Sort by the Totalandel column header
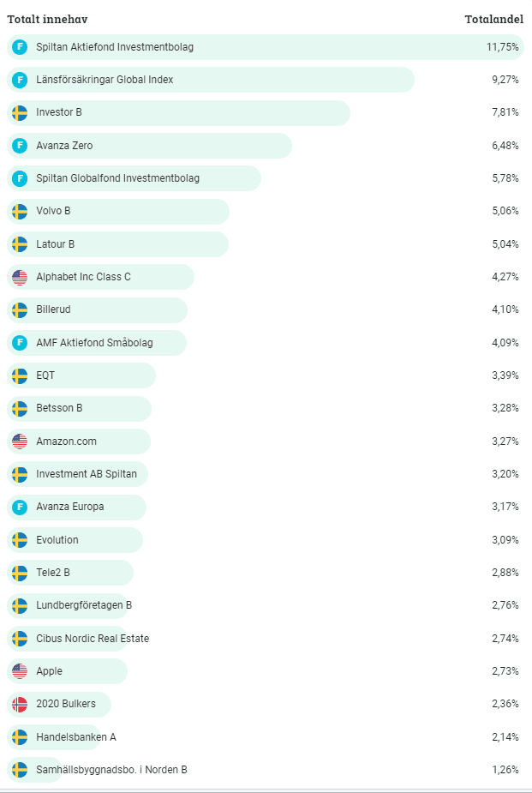The height and width of the screenshot is (793, 532). pyautogui.click(x=492, y=19)
